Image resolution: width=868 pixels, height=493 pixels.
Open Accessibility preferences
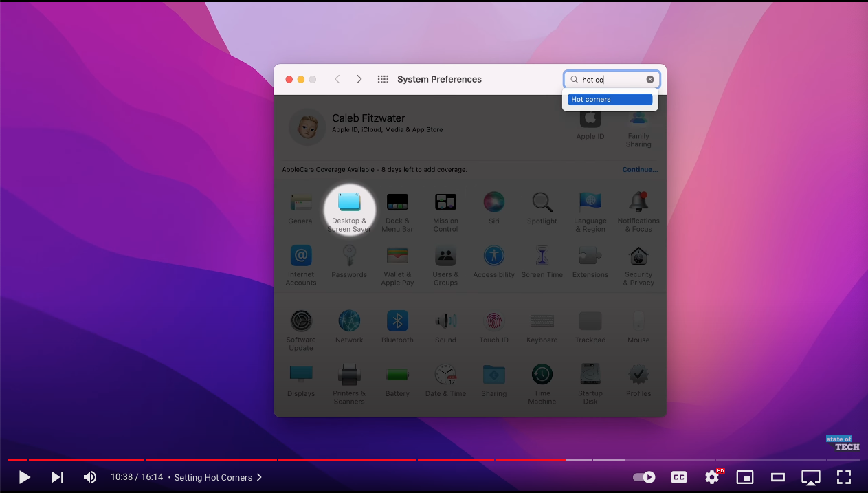point(493,256)
